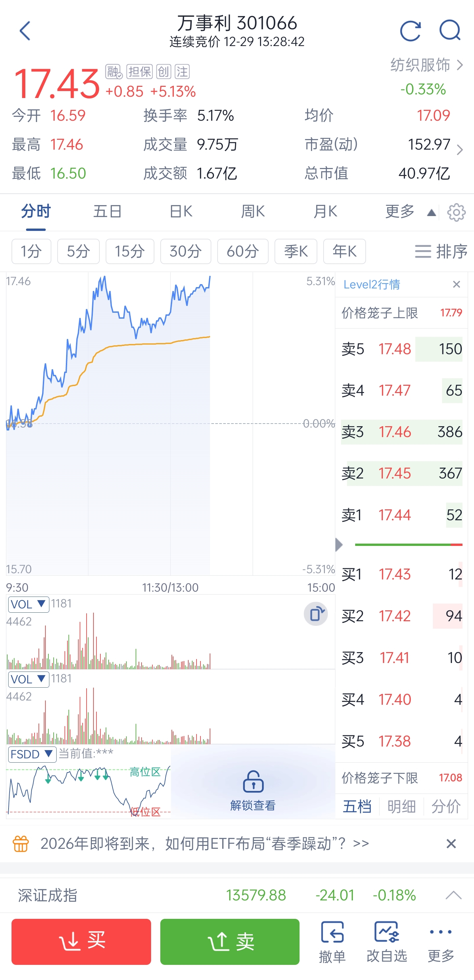Open the search icon
The image size is (474, 980).
click(x=450, y=31)
